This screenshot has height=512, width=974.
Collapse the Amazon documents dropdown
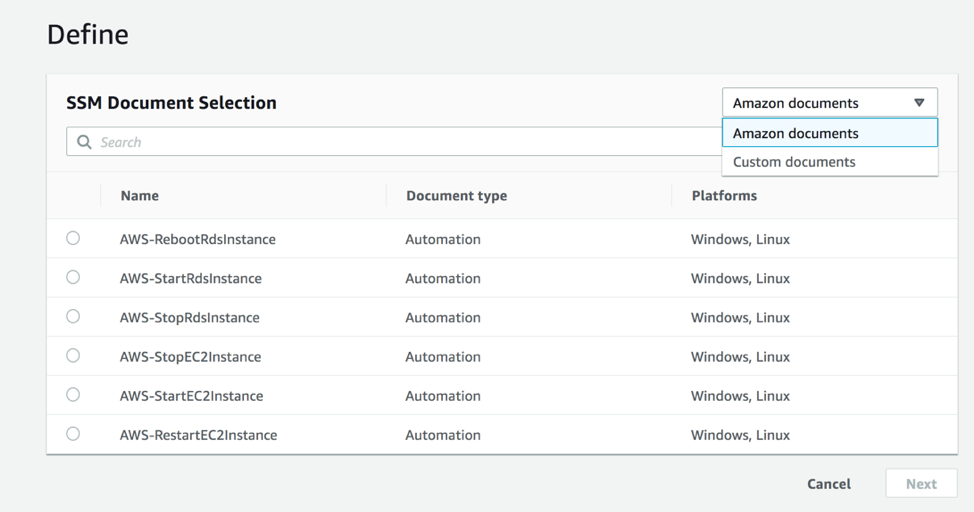coord(829,103)
